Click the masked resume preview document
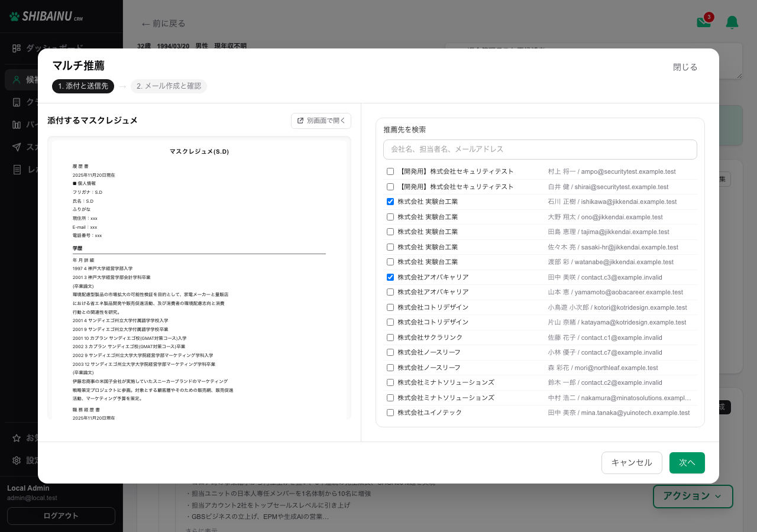The width and height of the screenshot is (757, 532). [199, 278]
